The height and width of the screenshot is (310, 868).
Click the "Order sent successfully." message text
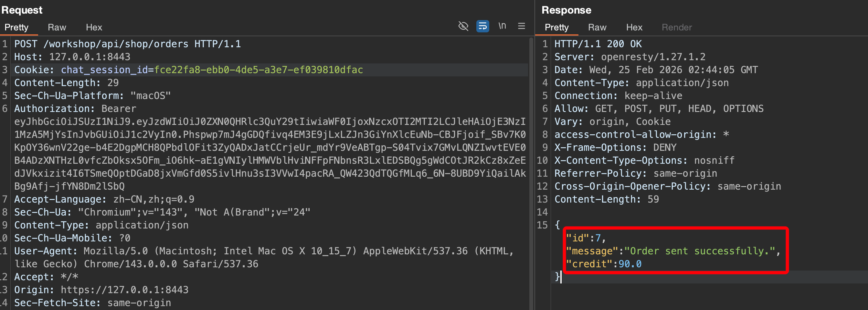tap(700, 251)
